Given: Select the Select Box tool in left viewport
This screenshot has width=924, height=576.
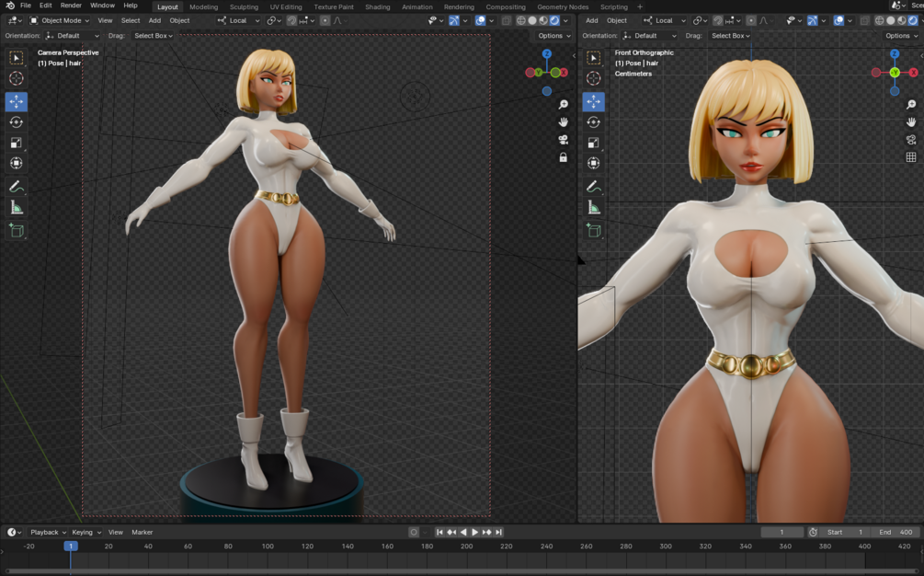Looking at the screenshot, I should [x=16, y=58].
